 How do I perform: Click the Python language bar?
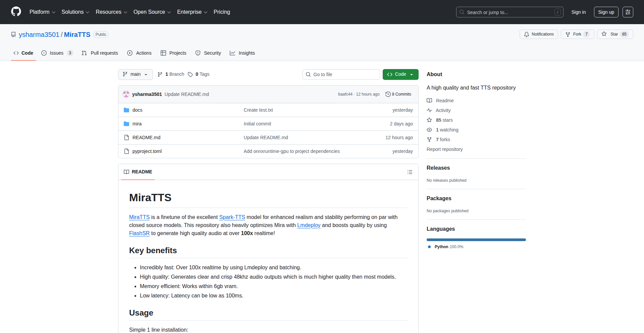[x=476, y=240]
